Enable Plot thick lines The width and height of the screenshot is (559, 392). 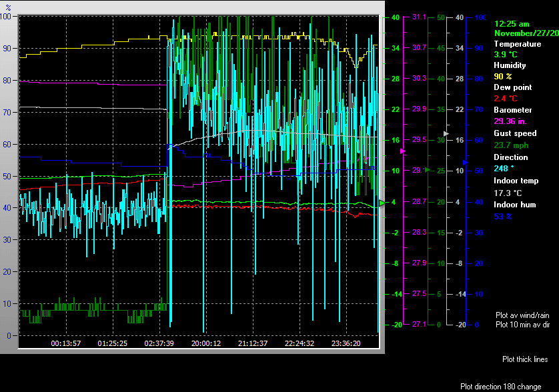point(525,359)
